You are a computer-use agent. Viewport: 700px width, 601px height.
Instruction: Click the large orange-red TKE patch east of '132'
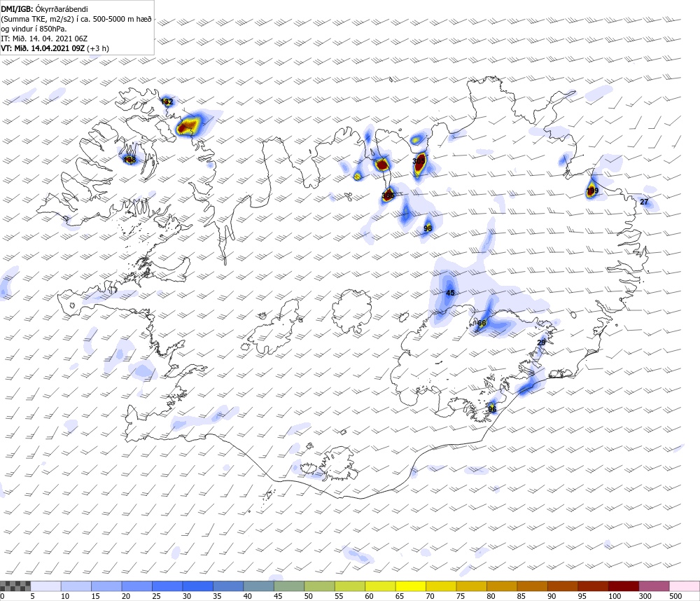click(x=188, y=127)
